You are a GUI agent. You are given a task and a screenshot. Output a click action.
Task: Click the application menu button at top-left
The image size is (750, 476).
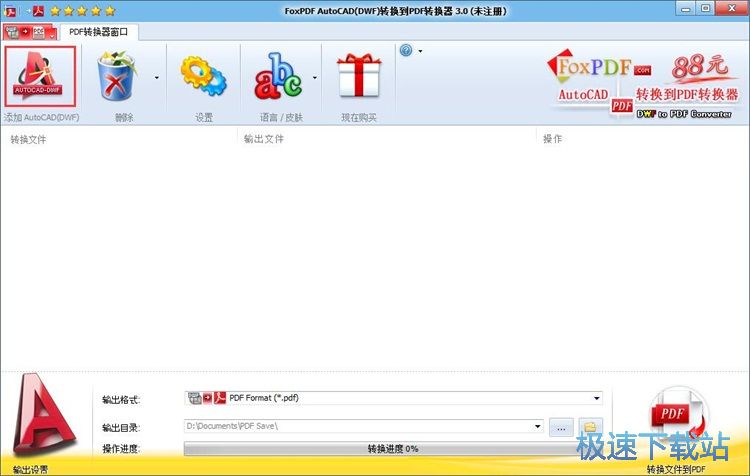[30, 32]
